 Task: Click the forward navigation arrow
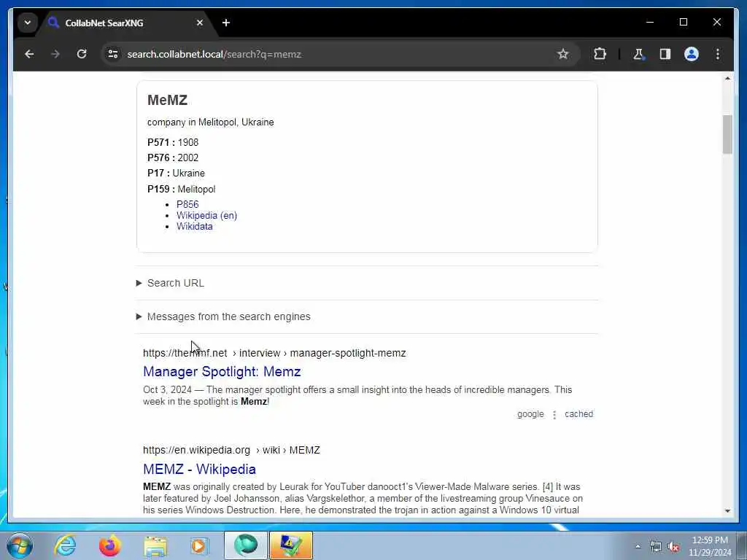(x=55, y=54)
